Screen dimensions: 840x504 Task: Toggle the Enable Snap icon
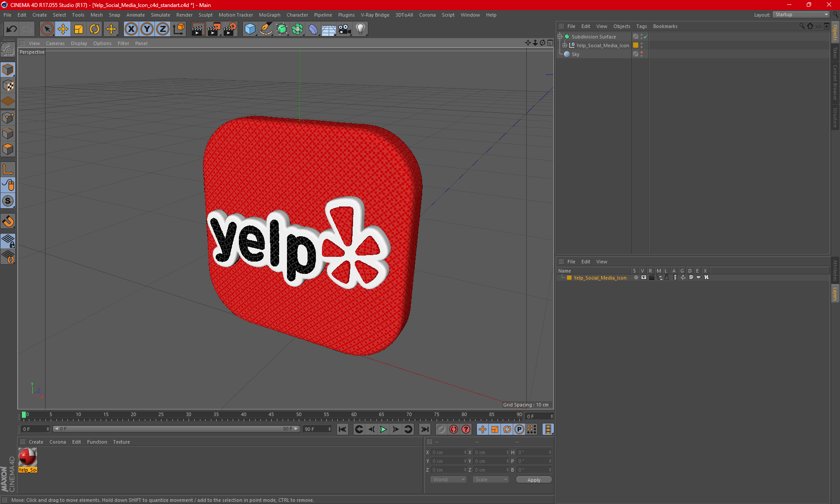pos(8,221)
